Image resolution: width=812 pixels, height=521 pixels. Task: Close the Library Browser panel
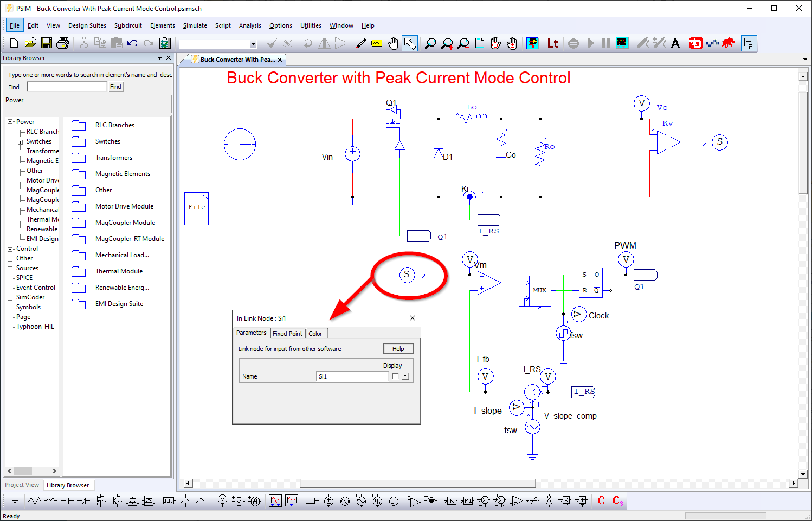pyautogui.click(x=169, y=58)
